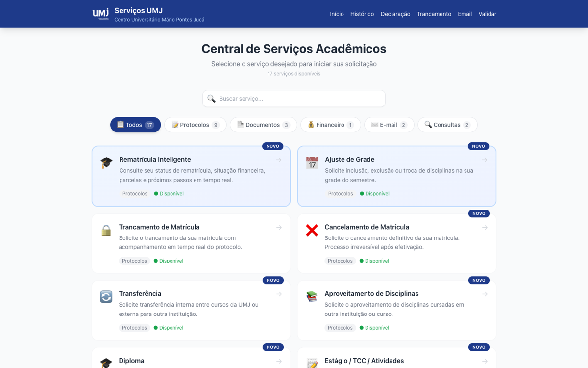Open the Histórico menu item

(x=362, y=14)
